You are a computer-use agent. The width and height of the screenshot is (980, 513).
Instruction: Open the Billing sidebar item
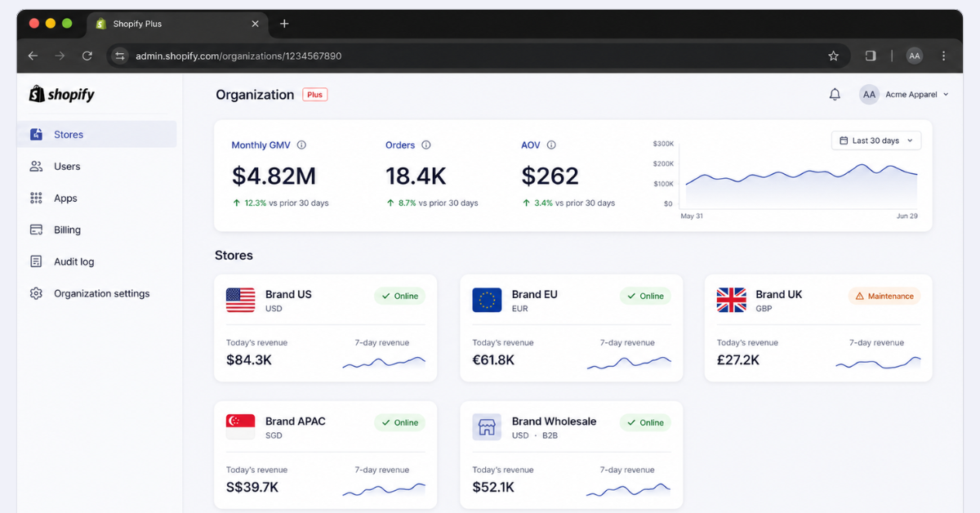(96, 230)
